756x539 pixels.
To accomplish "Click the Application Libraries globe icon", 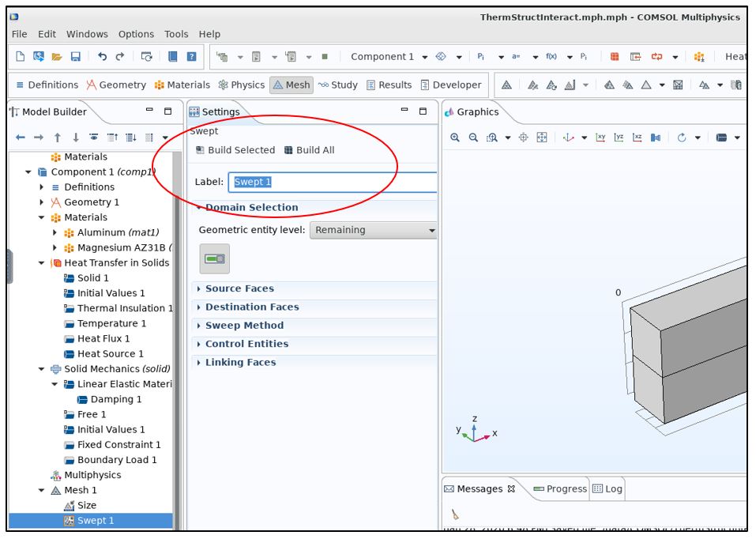I will [x=39, y=56].
